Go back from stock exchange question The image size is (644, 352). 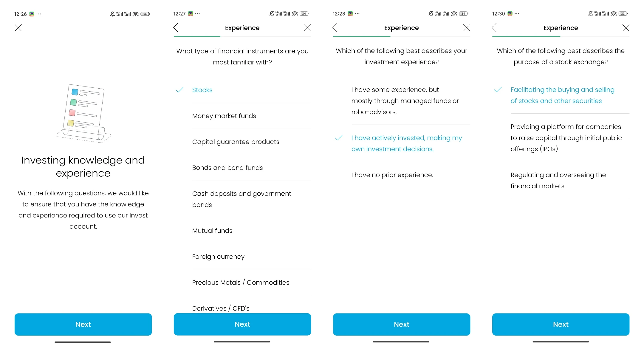(494, 28)
